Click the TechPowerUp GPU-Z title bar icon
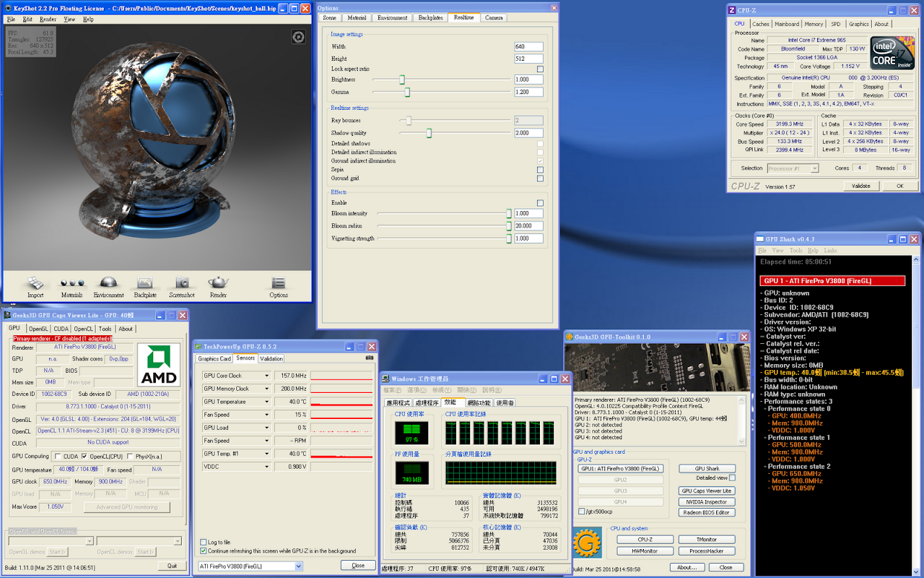 [x=199, y=346]
